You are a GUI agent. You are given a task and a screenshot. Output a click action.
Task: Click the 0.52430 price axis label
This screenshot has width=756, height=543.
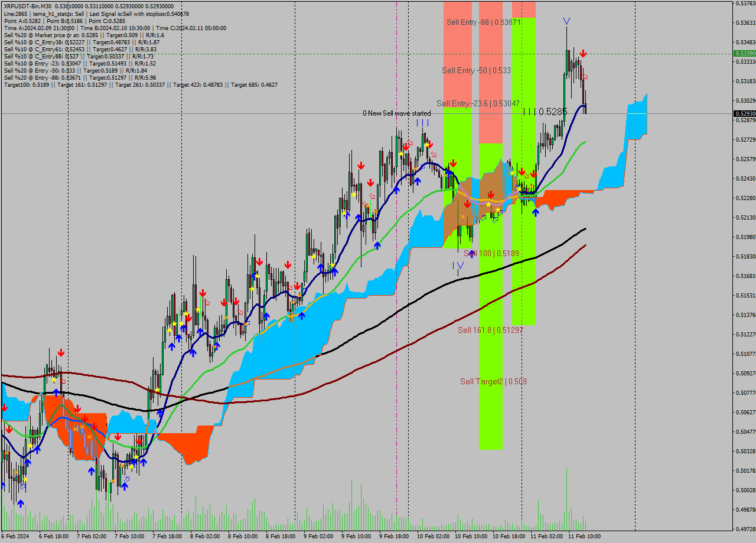(x=745, y=179)
